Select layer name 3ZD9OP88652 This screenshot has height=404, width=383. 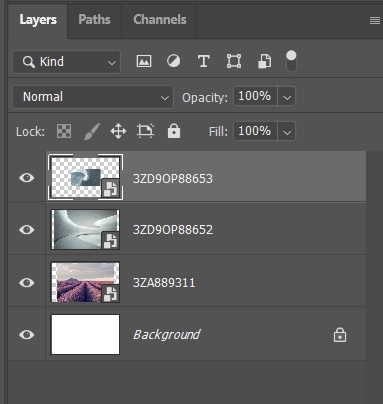pos(173,230)
